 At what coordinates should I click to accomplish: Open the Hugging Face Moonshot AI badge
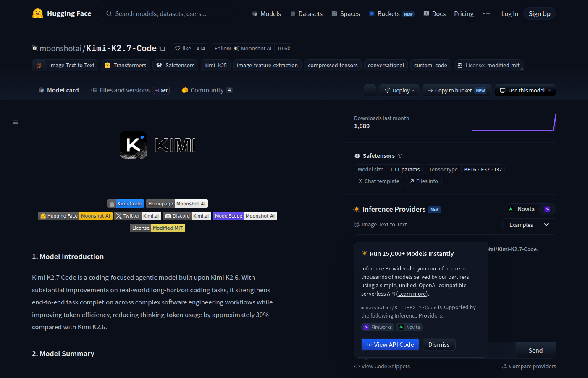pos(75,216)
